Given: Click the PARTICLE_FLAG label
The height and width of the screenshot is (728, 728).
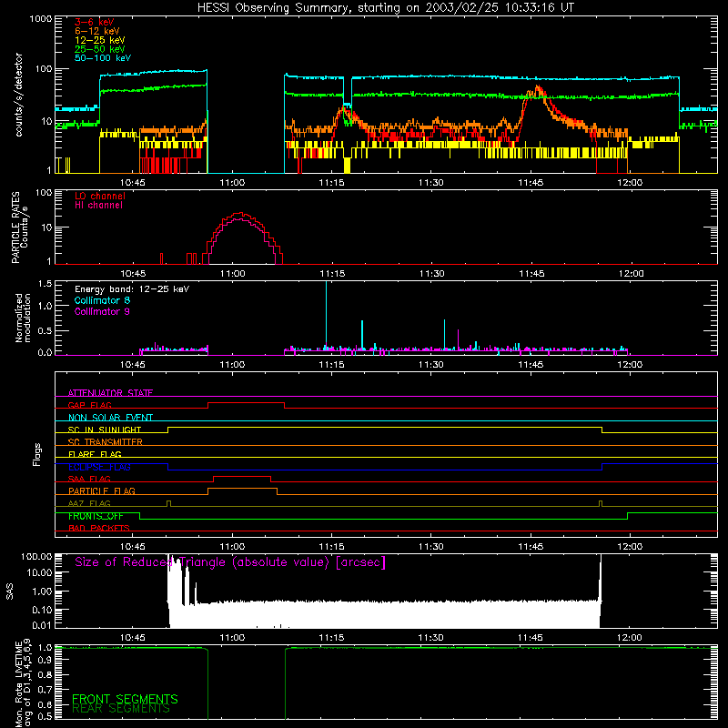Looking at the screenshot, I should [102, 490].
